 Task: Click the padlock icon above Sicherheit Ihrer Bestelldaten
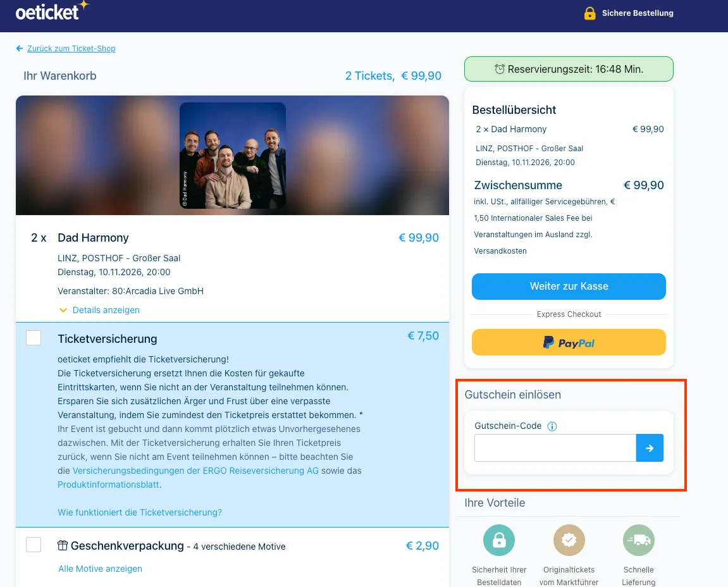499,540
